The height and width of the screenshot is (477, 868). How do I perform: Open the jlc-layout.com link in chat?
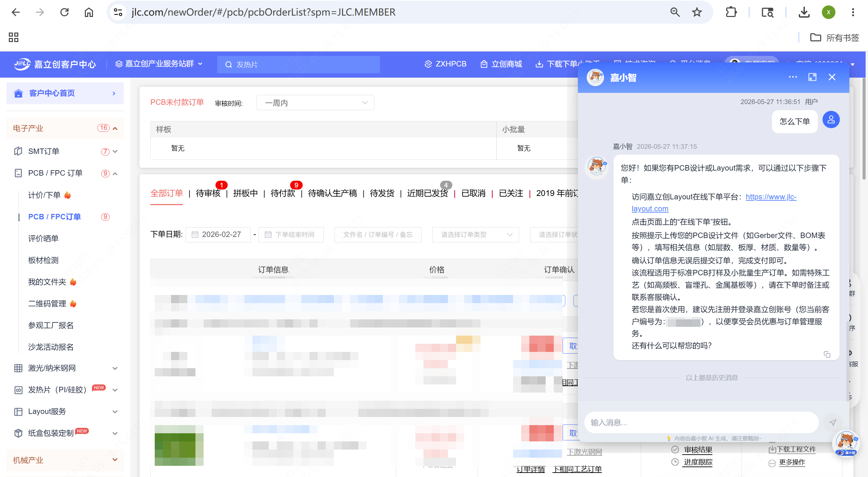pyautogui.click(x=714, y=203)
